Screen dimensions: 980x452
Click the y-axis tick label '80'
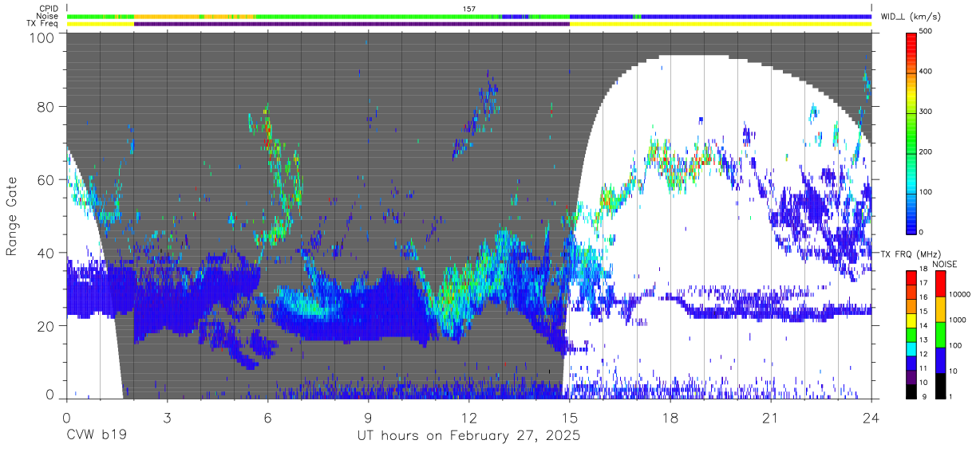coord(47,107)
